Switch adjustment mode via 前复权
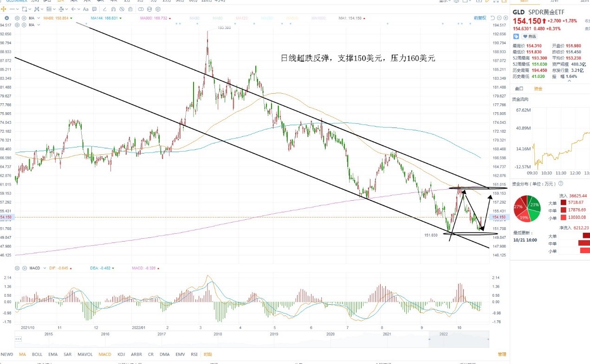Screen dimensions: 590x364 (480, 18)
